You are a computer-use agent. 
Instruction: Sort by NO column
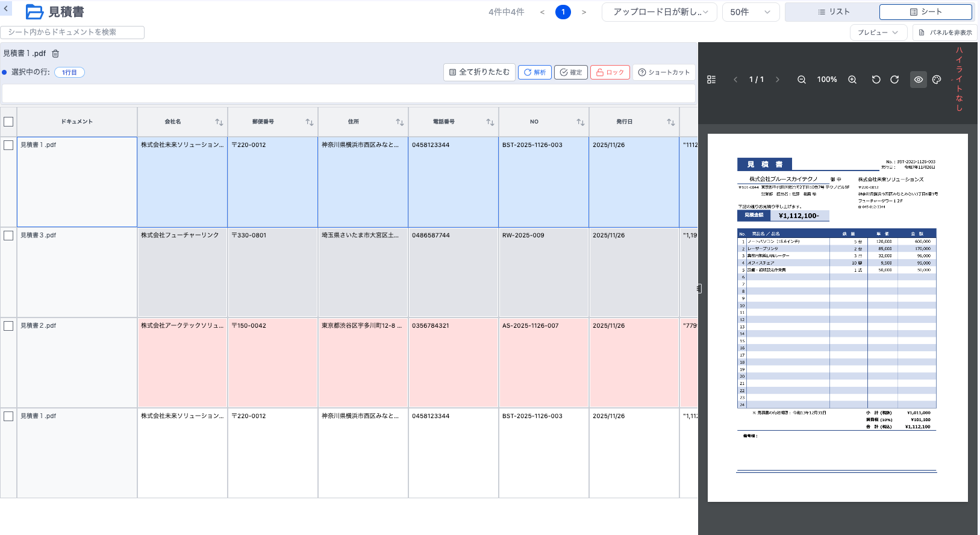click(581, 122)
